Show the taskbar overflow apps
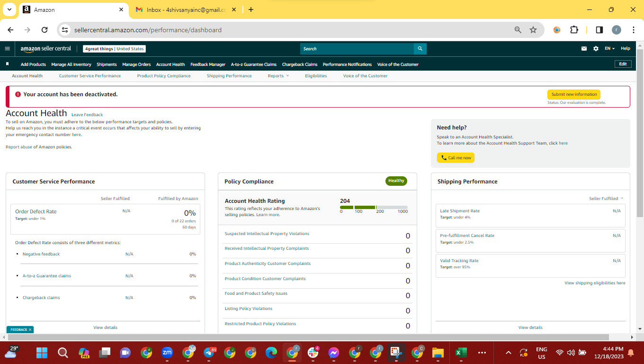644x364 pixels. point(482,353)
